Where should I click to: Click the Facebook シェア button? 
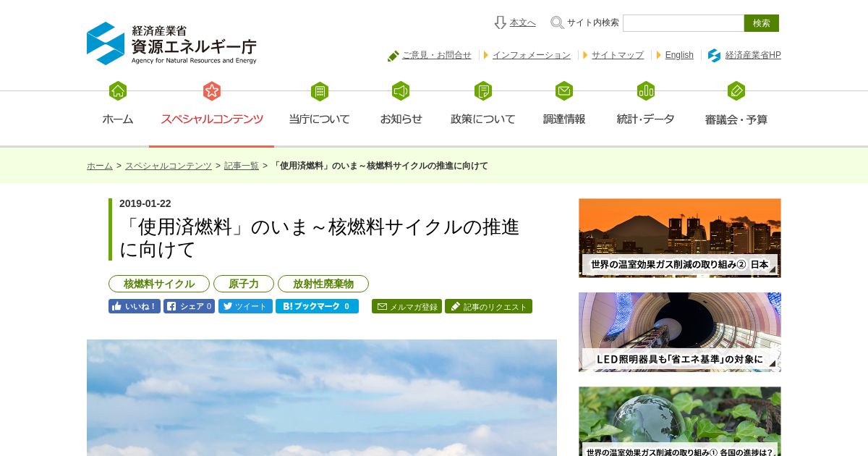[x=190, y=306]
